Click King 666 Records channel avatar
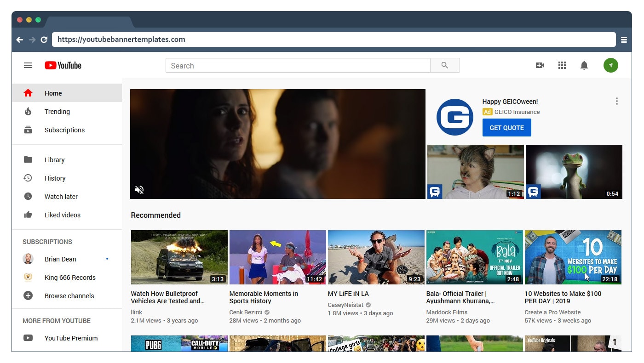Screen dimensions: 644x363 pyautogui.click(x=28, y=277)
